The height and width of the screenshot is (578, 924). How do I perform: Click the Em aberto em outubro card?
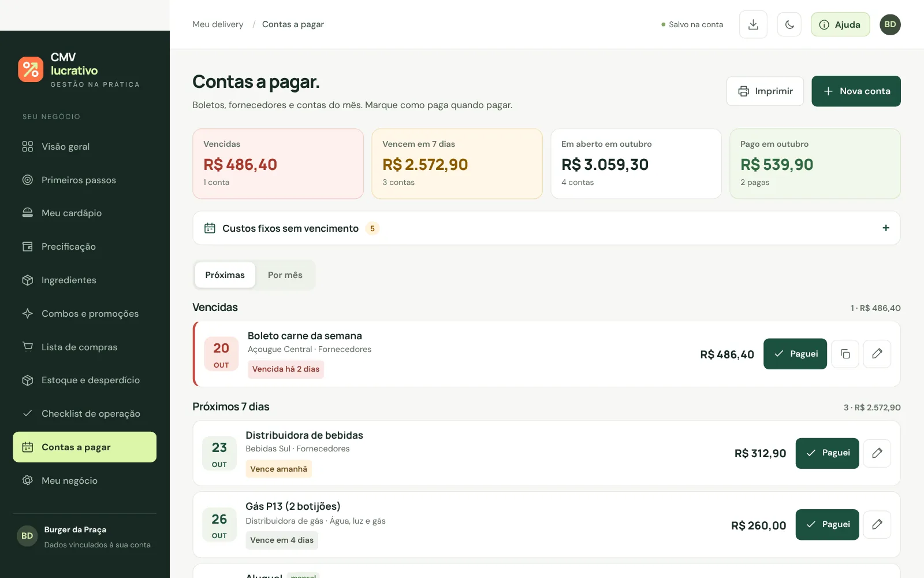click(636, 164)
